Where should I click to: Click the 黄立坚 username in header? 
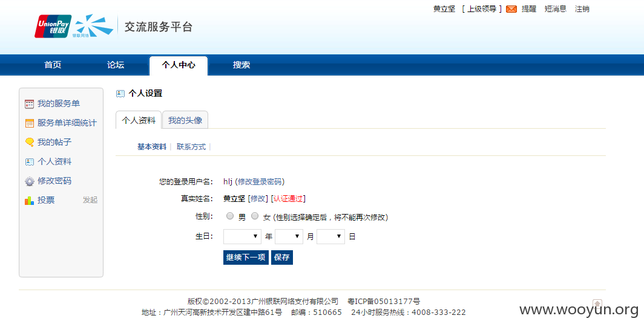click(x=444, y=9)
